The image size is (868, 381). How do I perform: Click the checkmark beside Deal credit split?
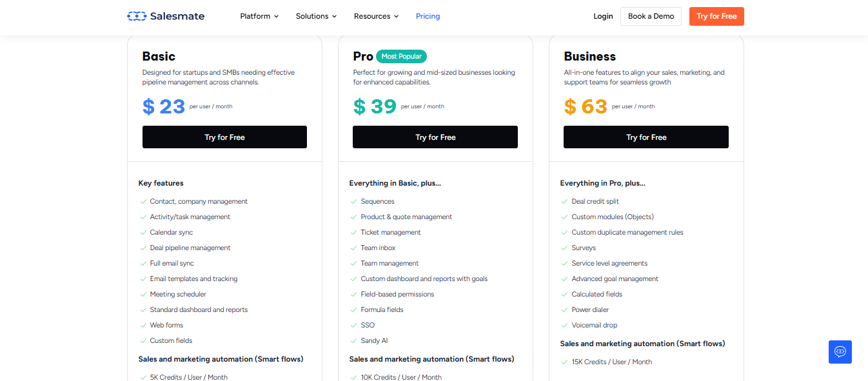click(564, 201)
